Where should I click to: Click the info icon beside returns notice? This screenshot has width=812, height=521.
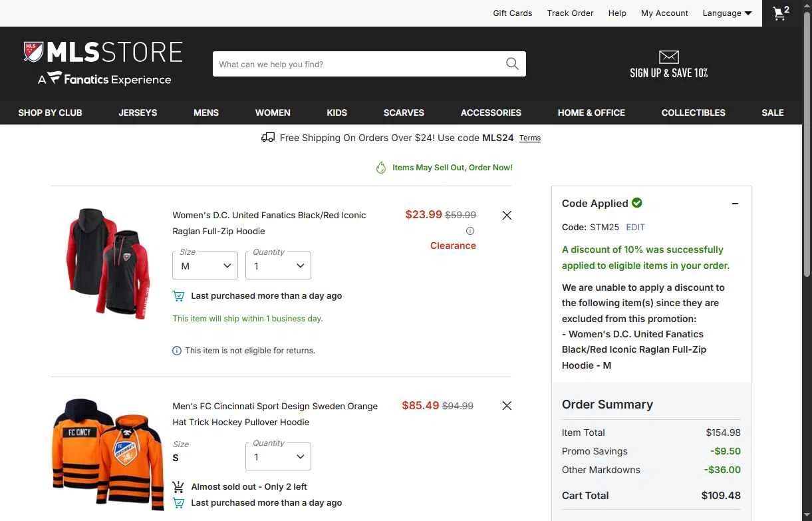click(177, 351)
